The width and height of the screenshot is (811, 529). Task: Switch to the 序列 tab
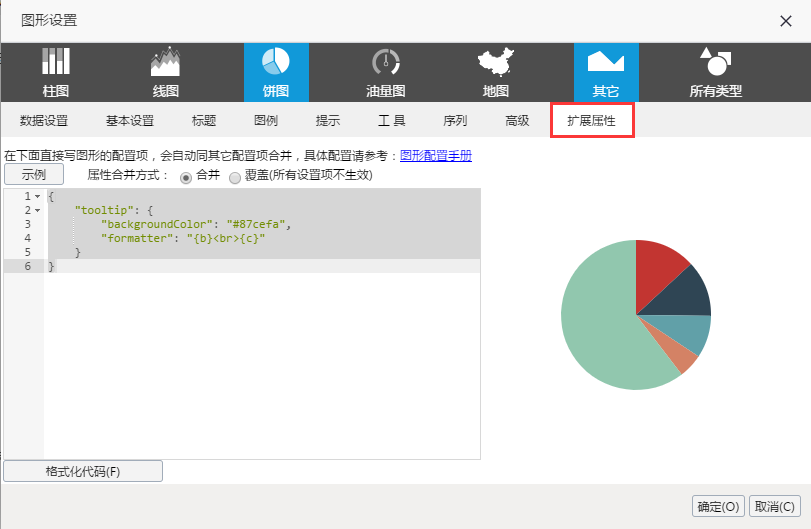click(x=455, y=120)
